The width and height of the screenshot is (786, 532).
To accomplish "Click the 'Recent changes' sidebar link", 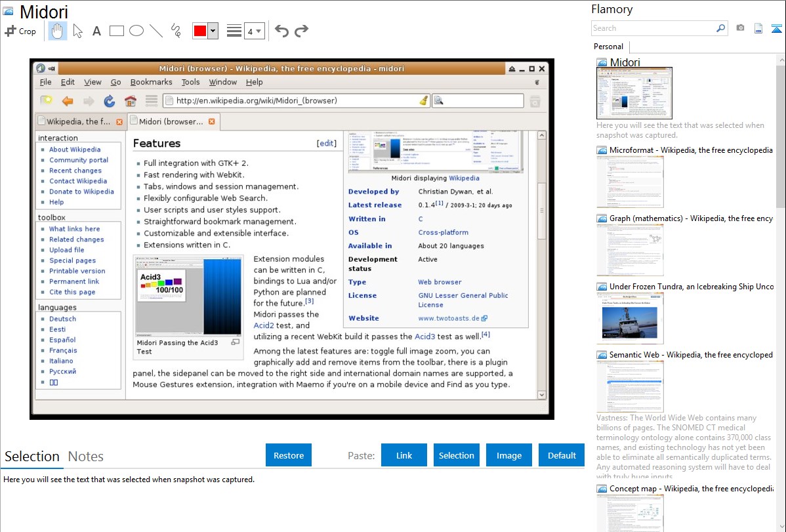I will coord(75,171).
